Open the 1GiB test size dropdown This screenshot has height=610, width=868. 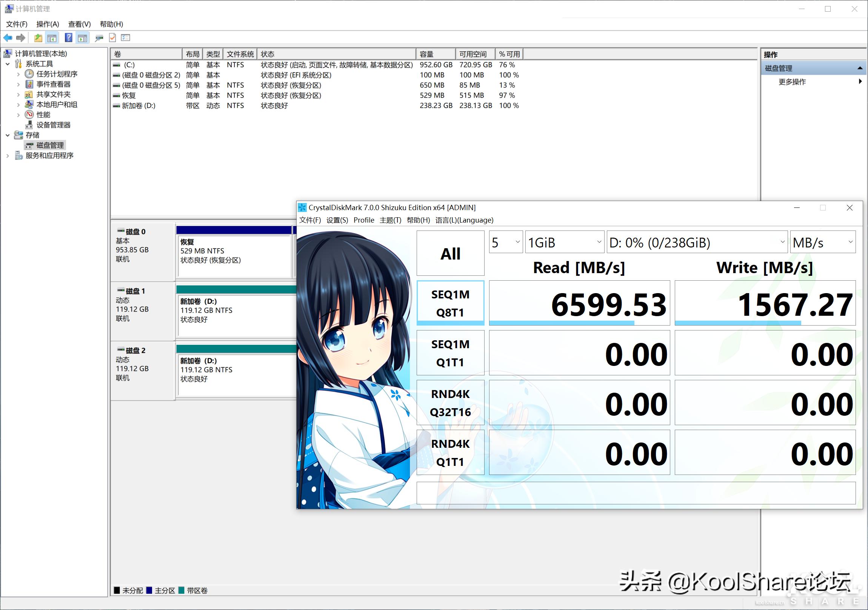tap(564, 242)
